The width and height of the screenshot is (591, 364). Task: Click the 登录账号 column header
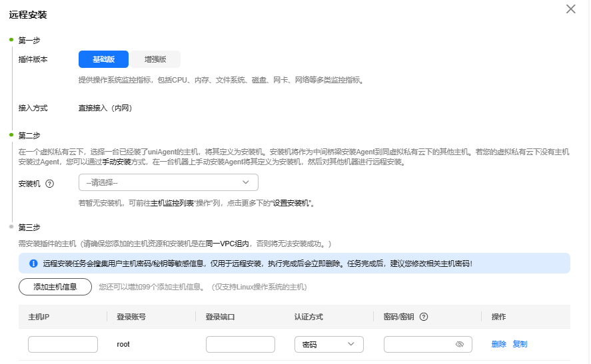131,317
